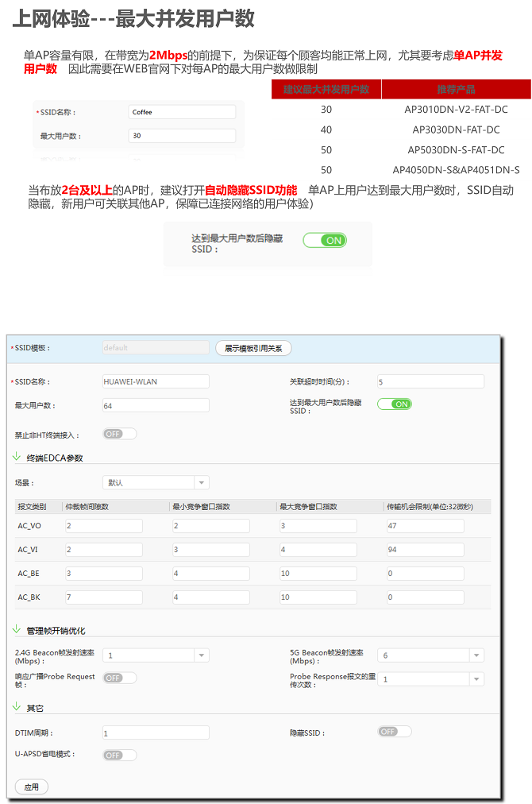532x804 pixels.
Task: Click SSID名称 field containing HUAWEI-WLAN
Action: click(156, 381)
